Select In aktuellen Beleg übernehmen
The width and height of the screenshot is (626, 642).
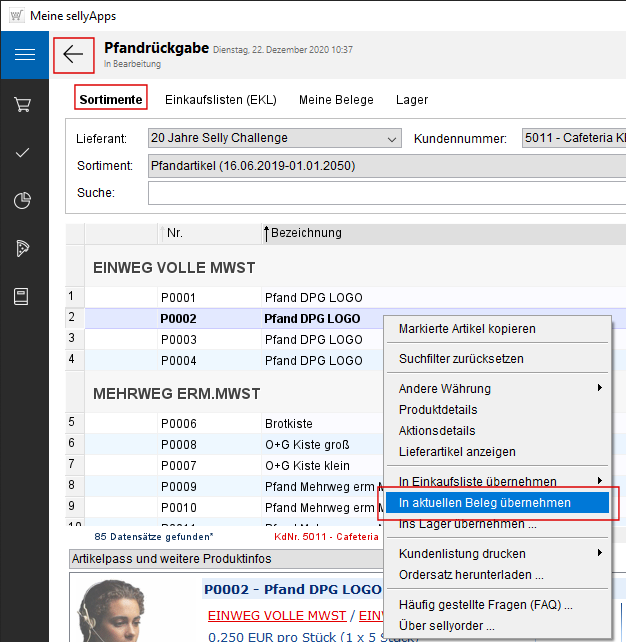click(x=485, y=502)
